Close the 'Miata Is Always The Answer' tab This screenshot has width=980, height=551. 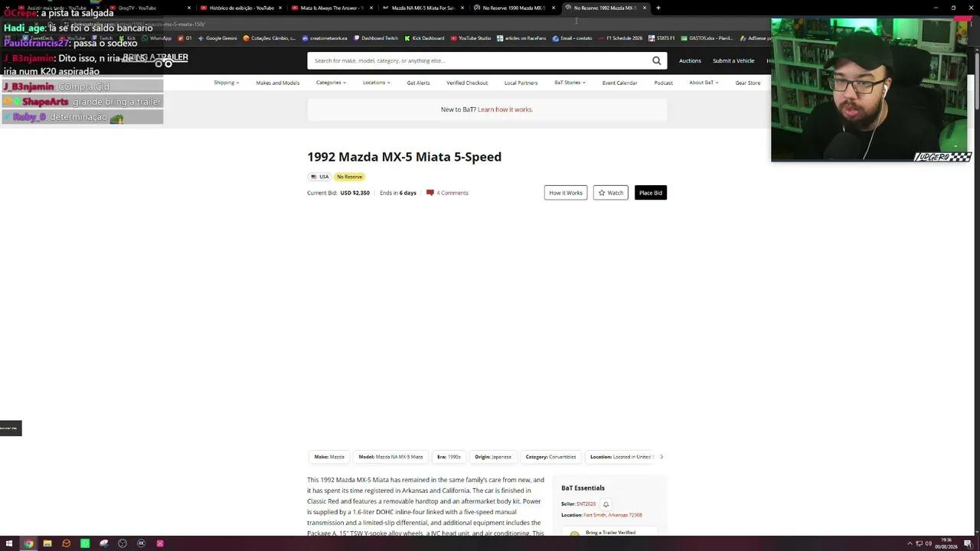[371, 8]
